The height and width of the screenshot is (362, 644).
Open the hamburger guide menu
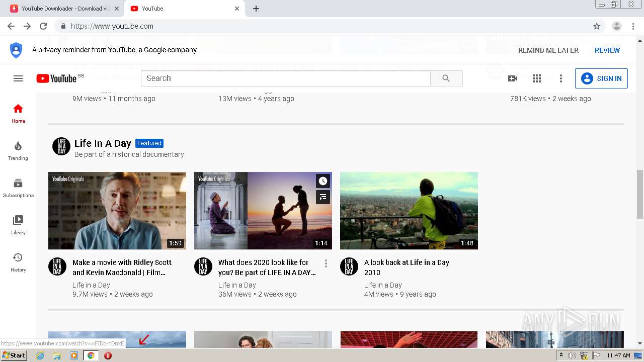point(18,78)
